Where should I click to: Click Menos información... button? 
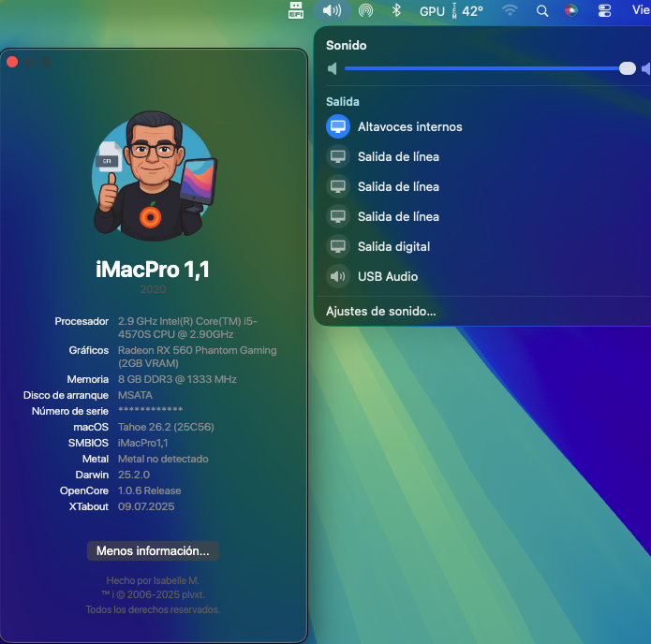(153, 550)
